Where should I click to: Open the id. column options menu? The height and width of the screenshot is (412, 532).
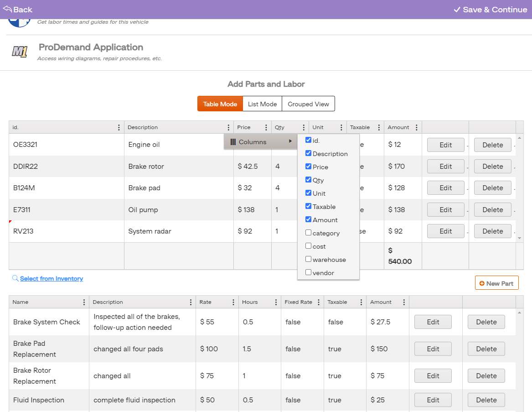[119, 128]
